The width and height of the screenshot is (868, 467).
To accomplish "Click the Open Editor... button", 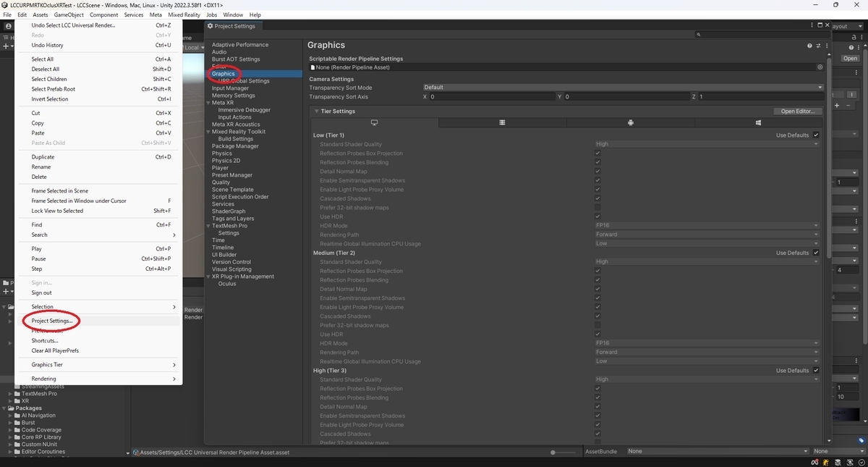I will pyautogui.click(x=798, y=112).
